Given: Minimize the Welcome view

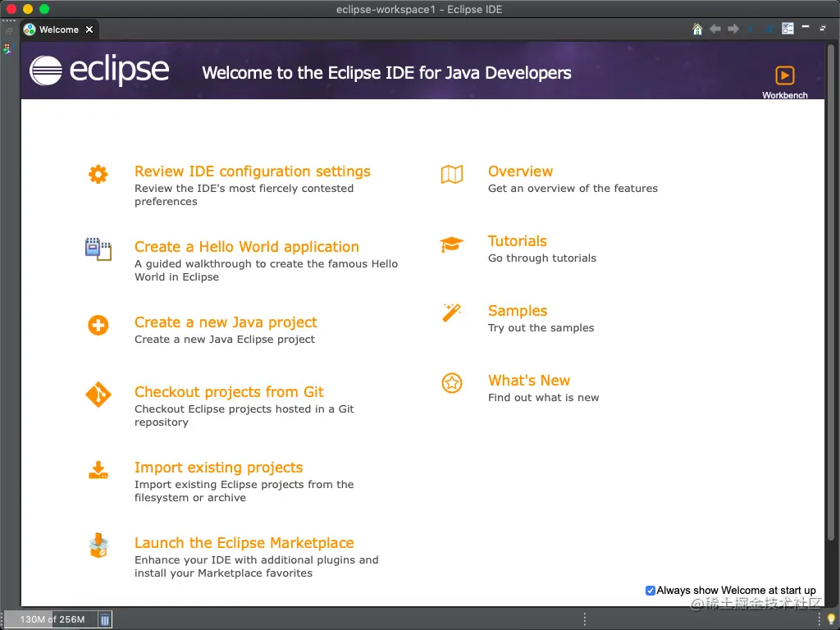Looking at the screenshot, I should tap(806, 26).
